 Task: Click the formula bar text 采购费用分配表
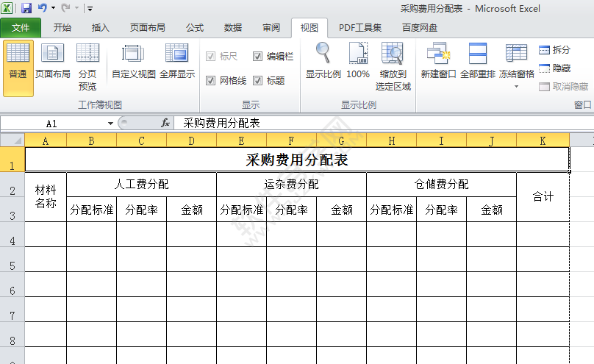(221, 123)
